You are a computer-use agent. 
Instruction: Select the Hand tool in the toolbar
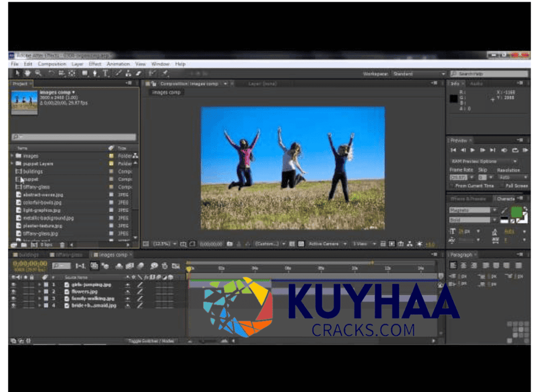click(x=27, y=74)
